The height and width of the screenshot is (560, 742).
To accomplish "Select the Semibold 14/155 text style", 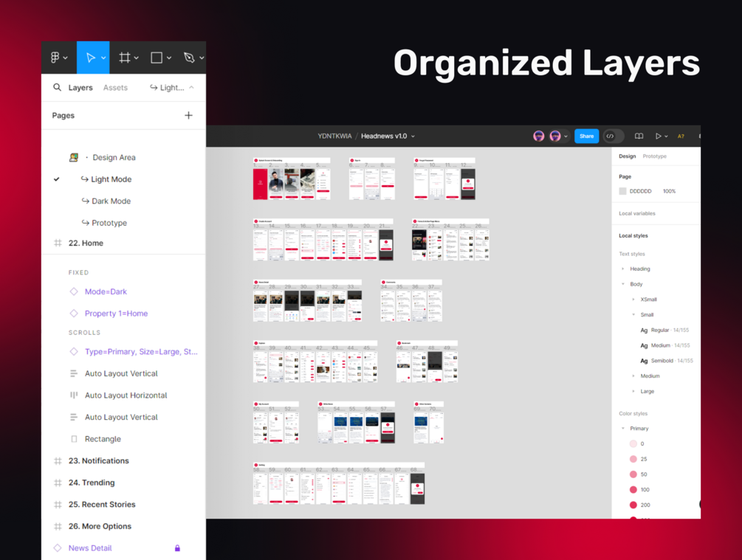I will 666,361.
